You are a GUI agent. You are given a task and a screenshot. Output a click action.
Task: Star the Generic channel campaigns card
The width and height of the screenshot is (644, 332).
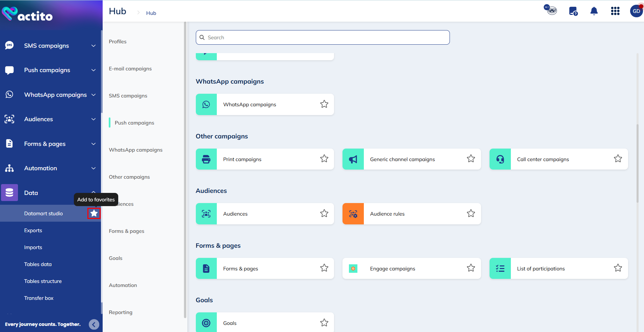coord(471,159)
